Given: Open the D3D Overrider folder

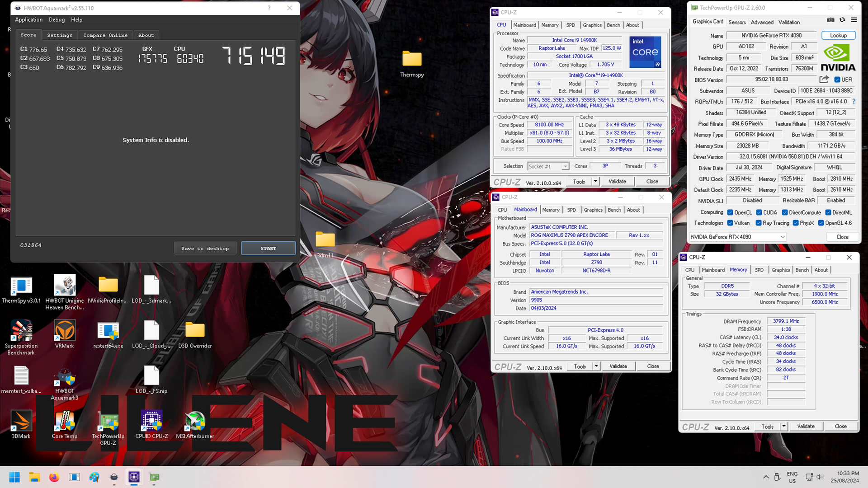Looking at the screenshot, I should tap(195, 334).
